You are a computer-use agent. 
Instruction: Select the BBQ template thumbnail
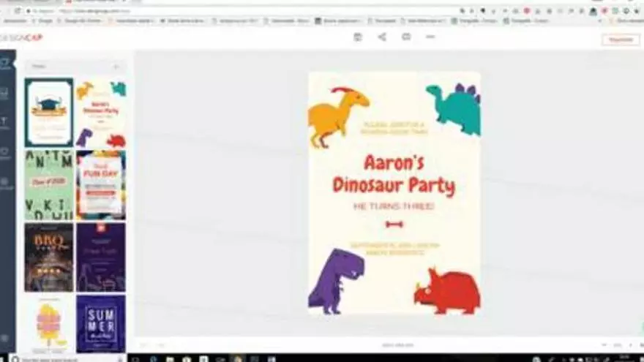pos(49,257)
